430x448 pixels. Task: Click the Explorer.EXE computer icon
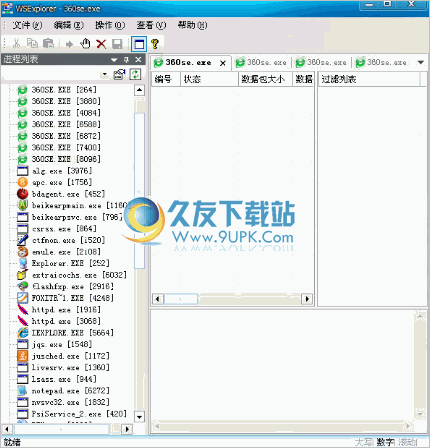(x=23, y=263)
